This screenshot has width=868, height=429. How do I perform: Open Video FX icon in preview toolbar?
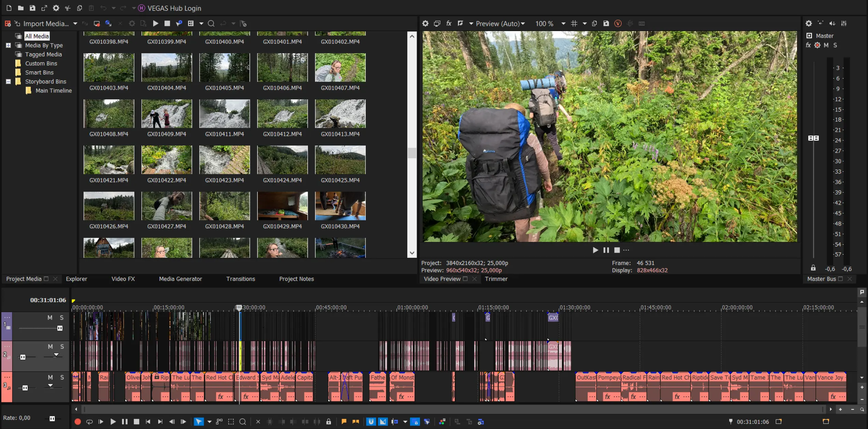click(x=449, y=23)
